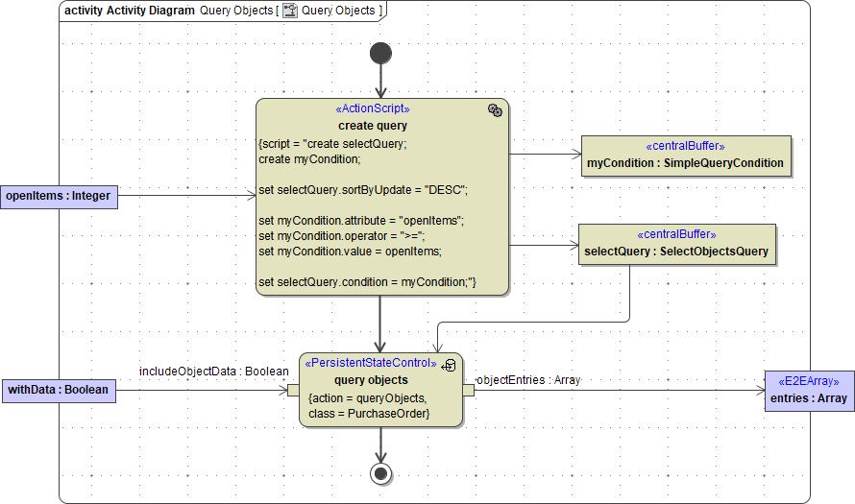Click the query objects action name
Image resolution: width=855 pixels, height=504 pixels.
pos(371,380)
